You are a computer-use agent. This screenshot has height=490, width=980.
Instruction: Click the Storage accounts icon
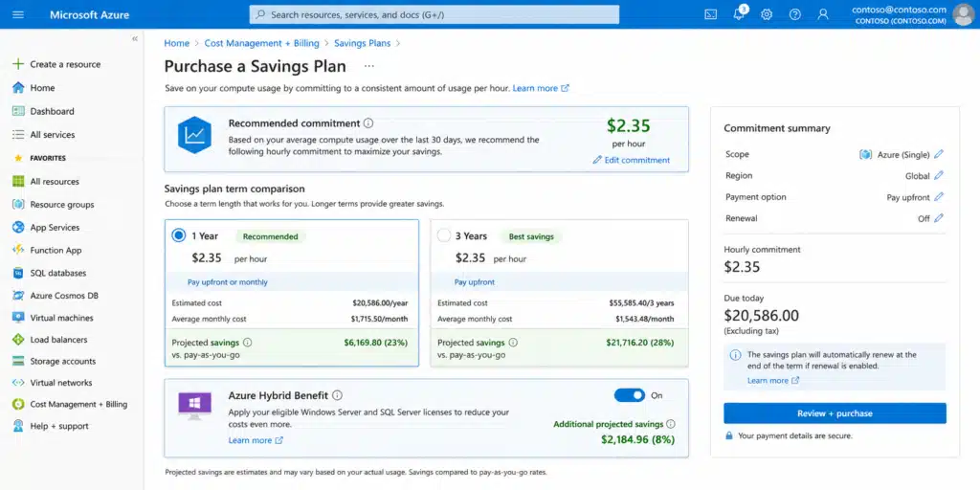[18, 361]
